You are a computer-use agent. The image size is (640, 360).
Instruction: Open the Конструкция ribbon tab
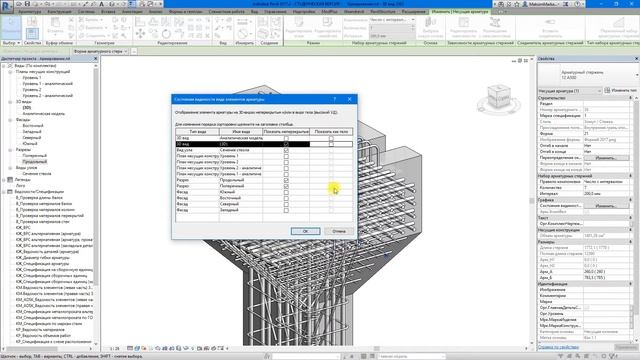(60, 12)
